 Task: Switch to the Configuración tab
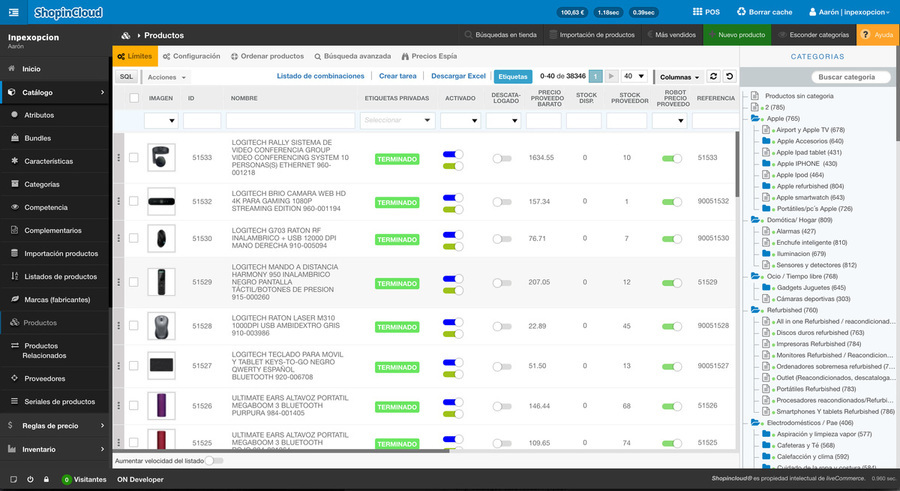coord(191,56)
